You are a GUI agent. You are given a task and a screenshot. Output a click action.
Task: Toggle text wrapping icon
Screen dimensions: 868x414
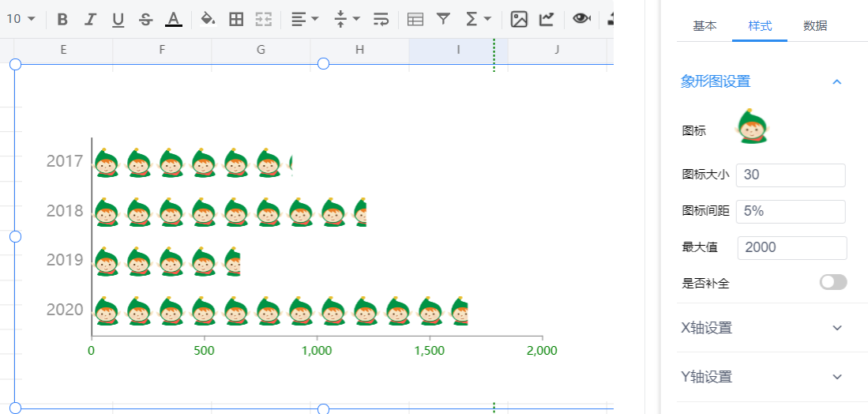pos(381,20)
